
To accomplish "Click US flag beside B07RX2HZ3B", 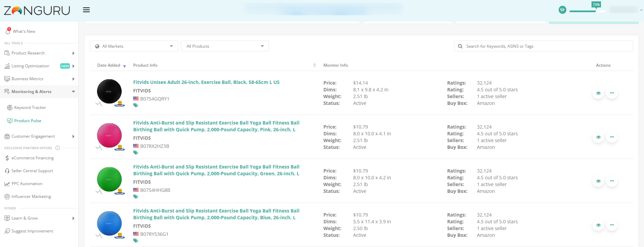I will click(x=136, y=146).
